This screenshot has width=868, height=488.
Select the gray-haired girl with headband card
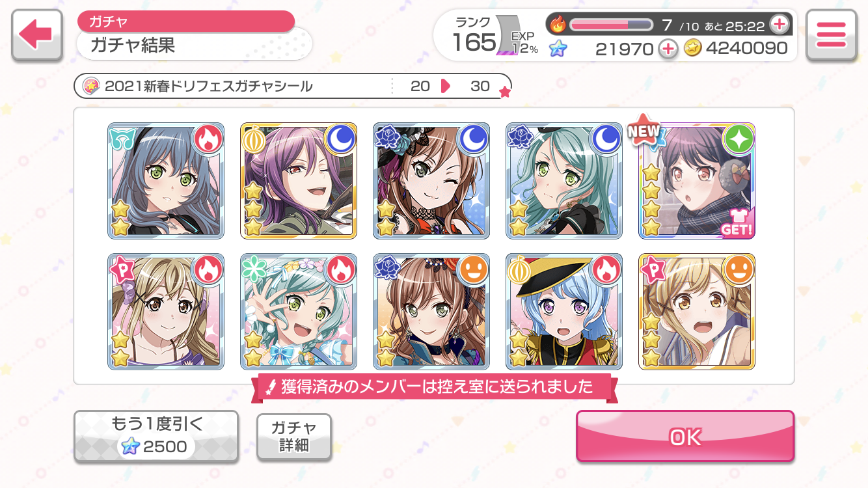(x=166, y=181)
